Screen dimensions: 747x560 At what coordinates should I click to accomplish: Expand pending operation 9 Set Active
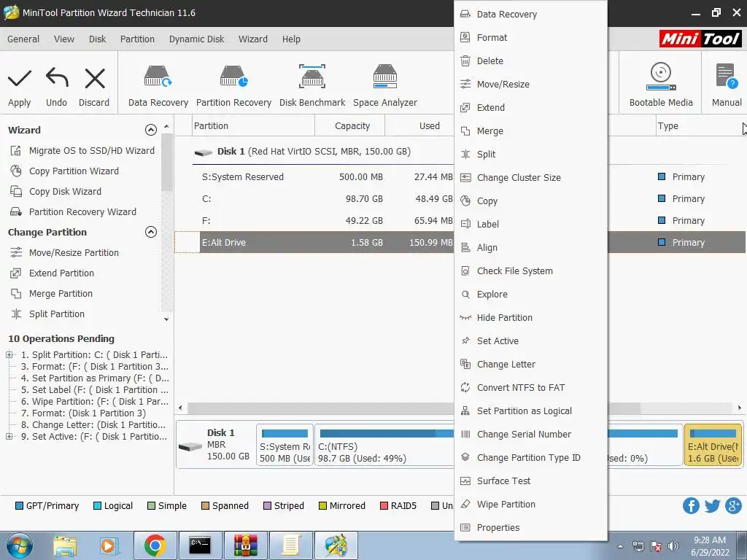coord(9,436)
